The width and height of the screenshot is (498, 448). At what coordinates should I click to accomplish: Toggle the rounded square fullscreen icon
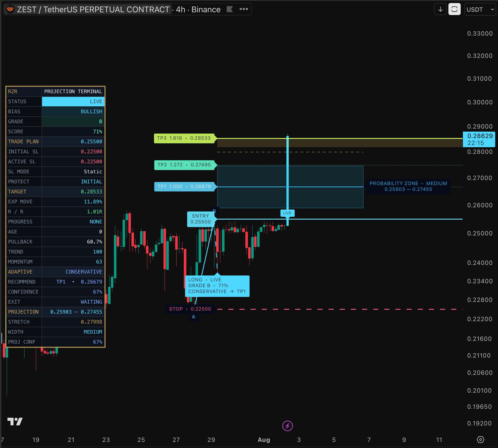[454, 9]
